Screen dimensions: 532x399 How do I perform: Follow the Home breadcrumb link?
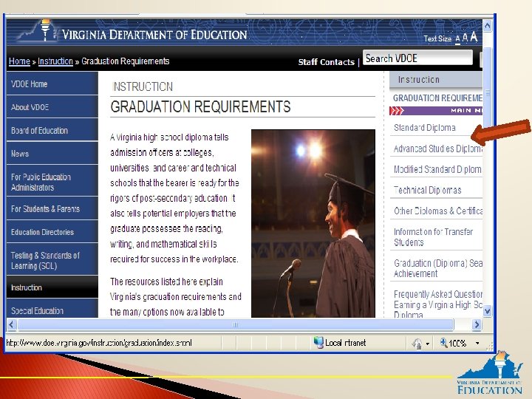click(x=19, y=61)
